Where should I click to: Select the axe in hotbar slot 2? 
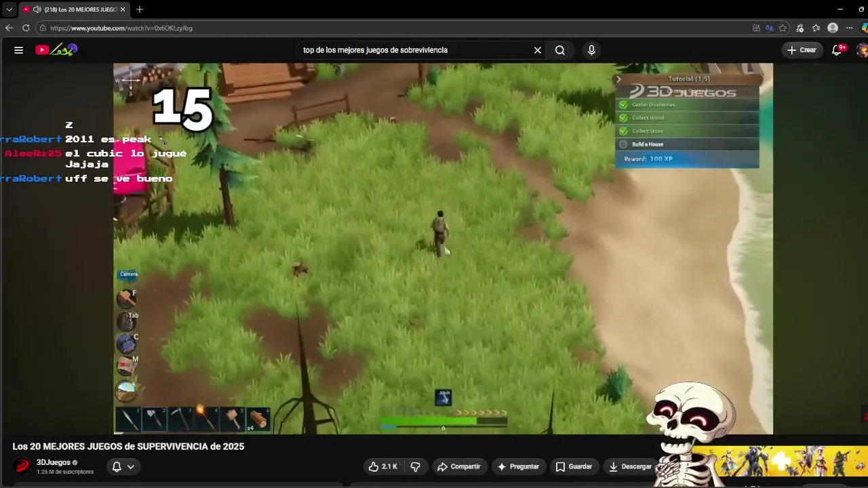[x=155, y=420]
